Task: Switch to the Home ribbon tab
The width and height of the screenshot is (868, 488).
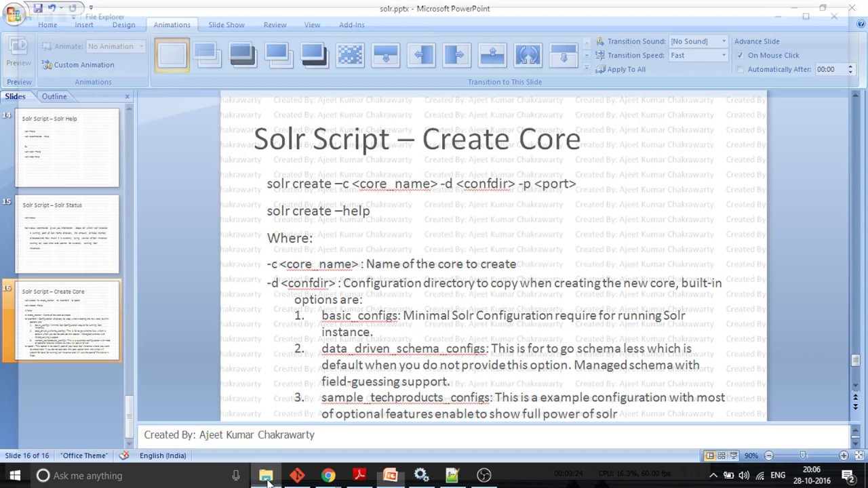Action: tap(47, 24)
